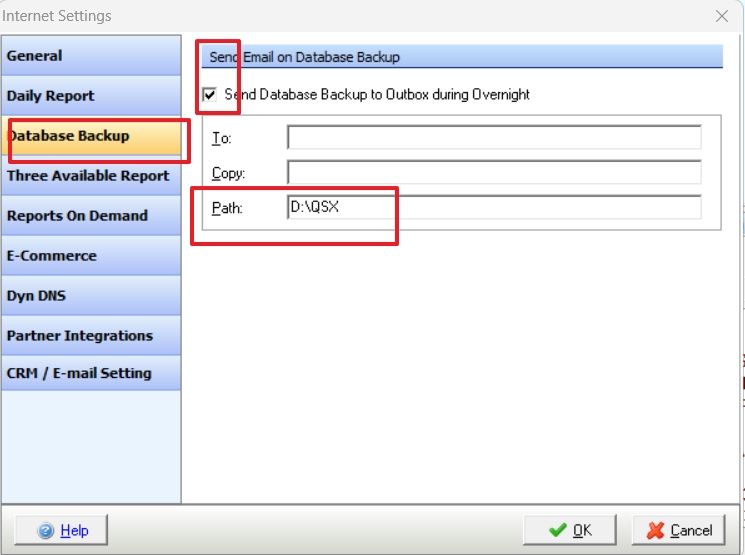The width and height of the screenshot is (745, 555).
Task: Close the Internet Settings dialog
Action: [x=722, y=16]
